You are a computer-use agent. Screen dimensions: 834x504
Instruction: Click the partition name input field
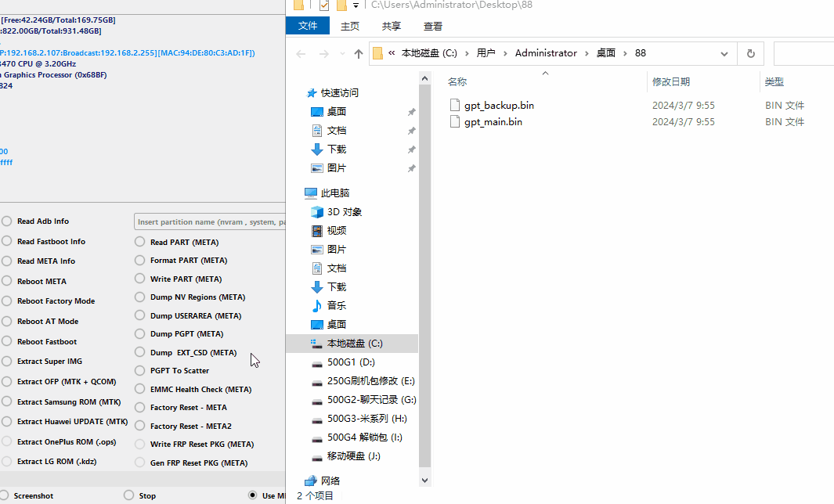(210, 222)
